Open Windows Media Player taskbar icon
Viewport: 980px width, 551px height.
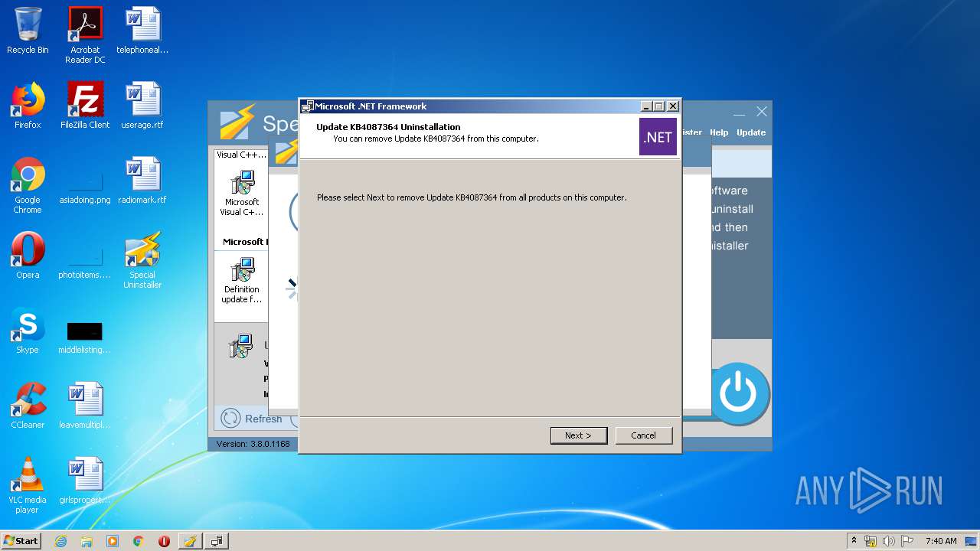click(113, 541)
